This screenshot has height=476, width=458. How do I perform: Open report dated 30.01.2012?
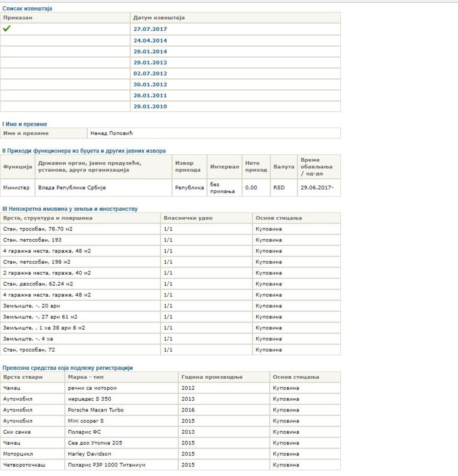point(150,84)
